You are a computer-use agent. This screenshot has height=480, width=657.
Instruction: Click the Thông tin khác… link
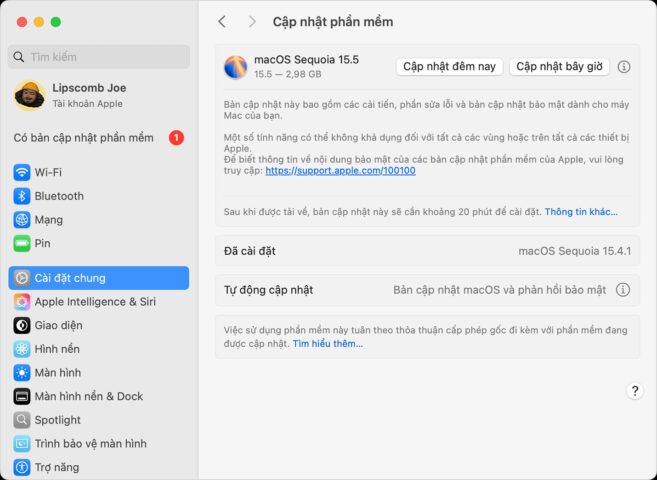(x=581, y=212)
